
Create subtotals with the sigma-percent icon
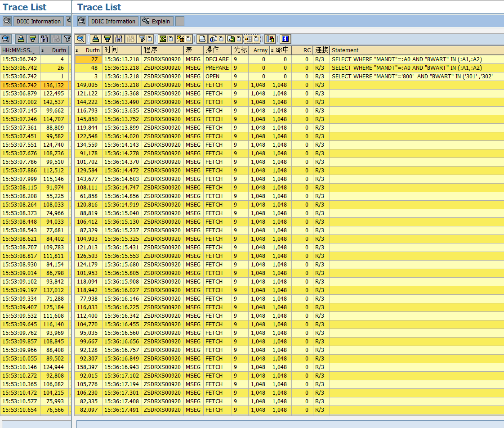coord(180,39)
